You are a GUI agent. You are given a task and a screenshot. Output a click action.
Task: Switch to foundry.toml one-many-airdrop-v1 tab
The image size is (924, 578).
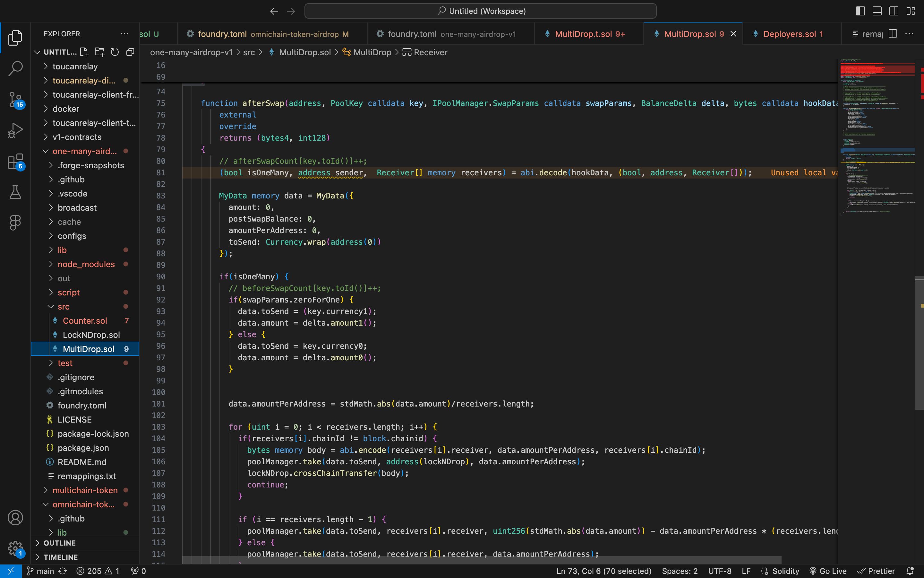point(451,34)
